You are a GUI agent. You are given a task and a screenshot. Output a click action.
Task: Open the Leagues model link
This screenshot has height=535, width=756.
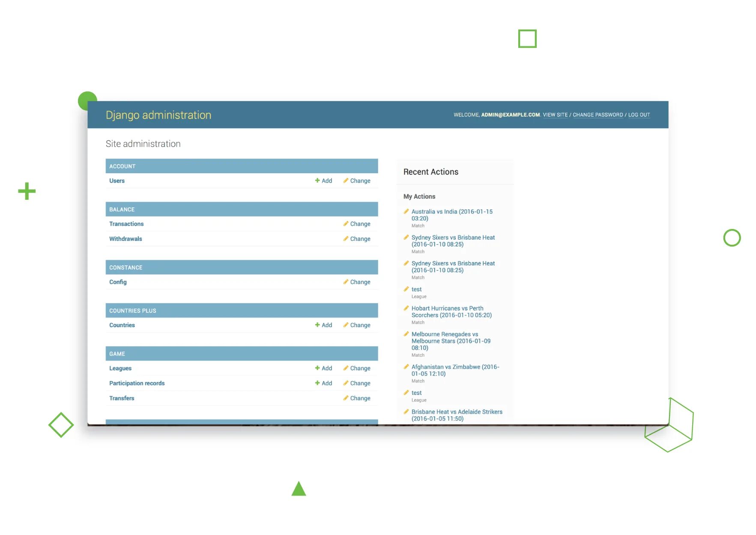120,368
